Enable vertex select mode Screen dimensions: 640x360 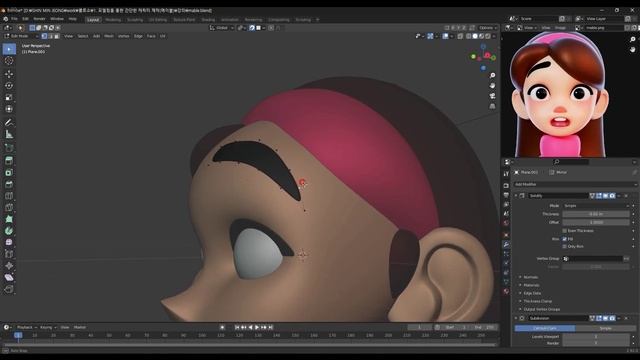click(44, 36)
